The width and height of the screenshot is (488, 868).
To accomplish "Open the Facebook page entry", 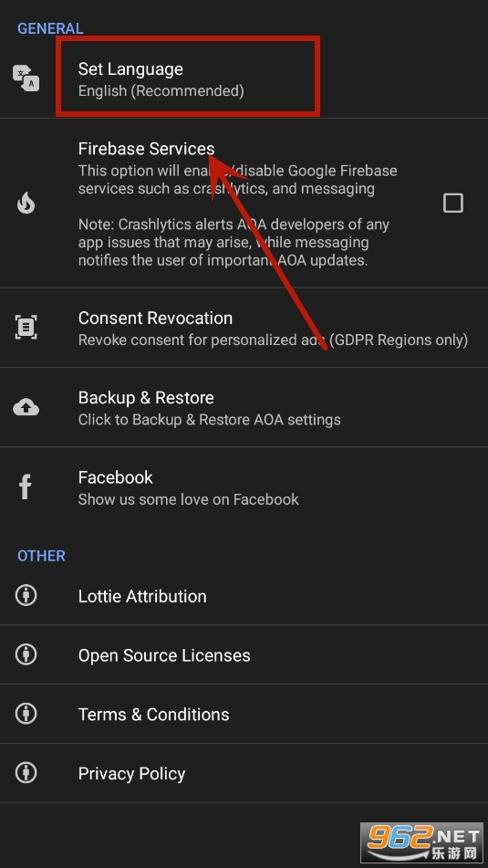I will tap(244, 487).
